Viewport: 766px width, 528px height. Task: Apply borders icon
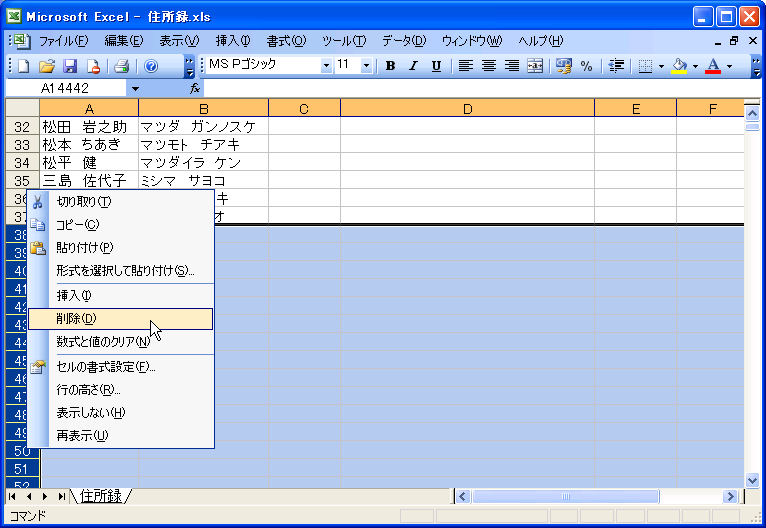pos(645,65)
